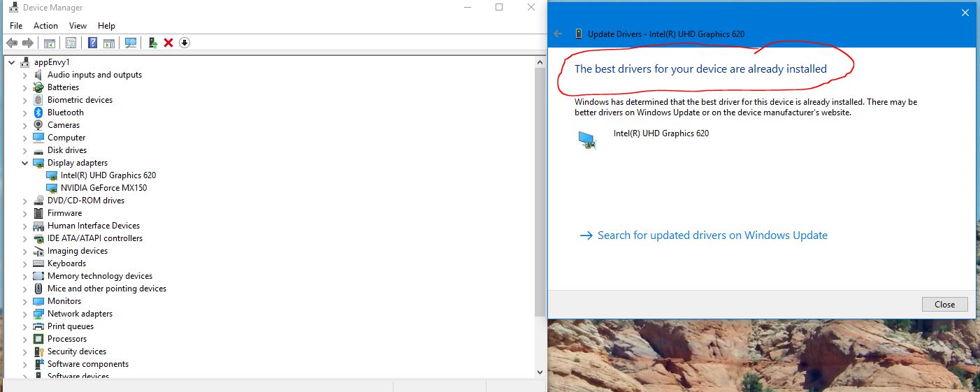Screen dimensions: 980x392
Task: Click the Close button in Update Drivers dialog
Action: [x=944, y=304]
